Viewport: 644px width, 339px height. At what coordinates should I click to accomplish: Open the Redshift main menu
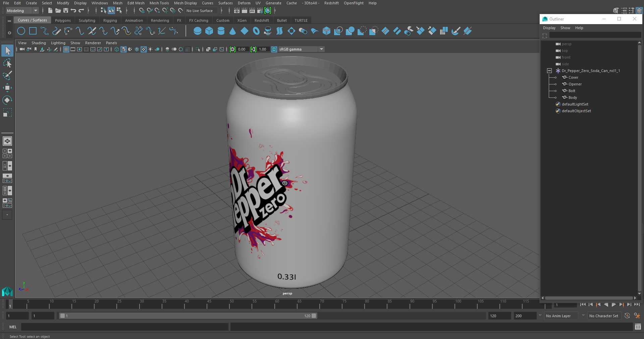331,3
